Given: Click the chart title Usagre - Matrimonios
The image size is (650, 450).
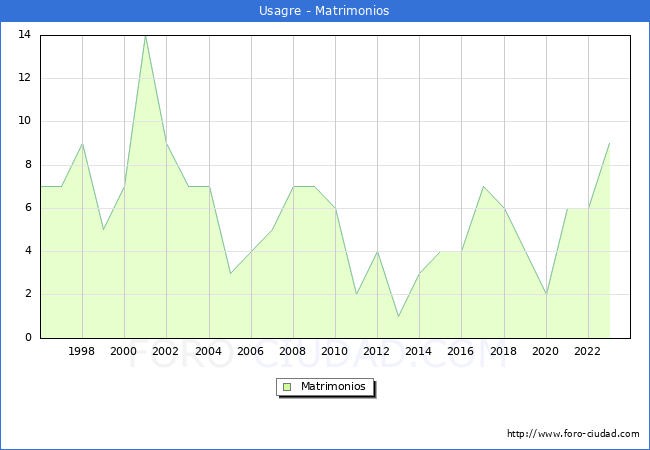Looking at the screenshot, I should click(x=325, y=11).
